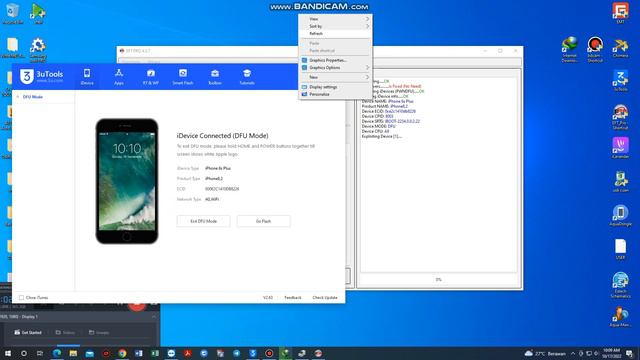The height and width of the screenshot is (360, 640).
Task: Show hidden system tray icons
Action: pyautogui.click(x=573, y=353)
